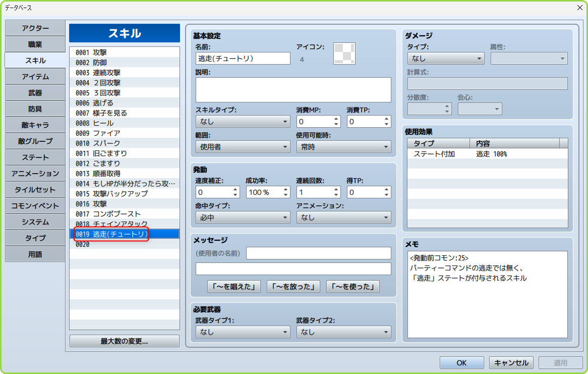Select skill 0008 ヒール
The width and height of the screenshot is (588, 374).
(x=125, y=123)
